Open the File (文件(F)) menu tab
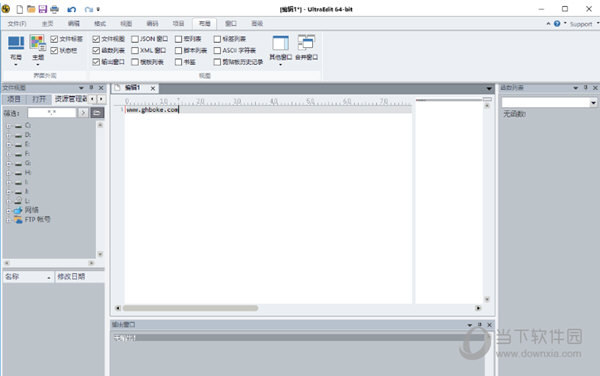Screen dimensions: 600x376 [x=17, y=24]
